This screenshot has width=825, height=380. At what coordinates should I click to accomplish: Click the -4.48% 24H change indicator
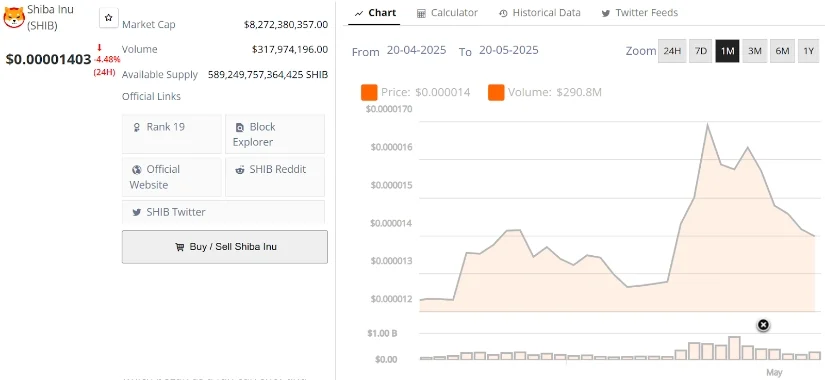tap(107, 60)
